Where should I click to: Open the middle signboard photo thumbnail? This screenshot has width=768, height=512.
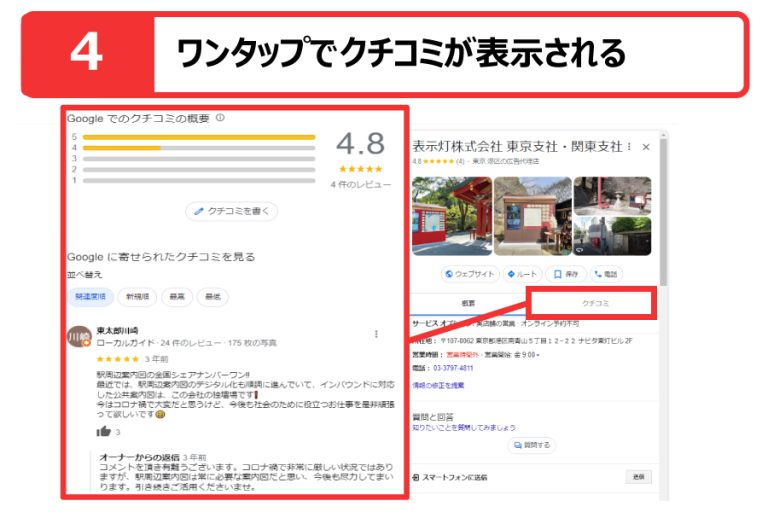click(x=532, y=216)
